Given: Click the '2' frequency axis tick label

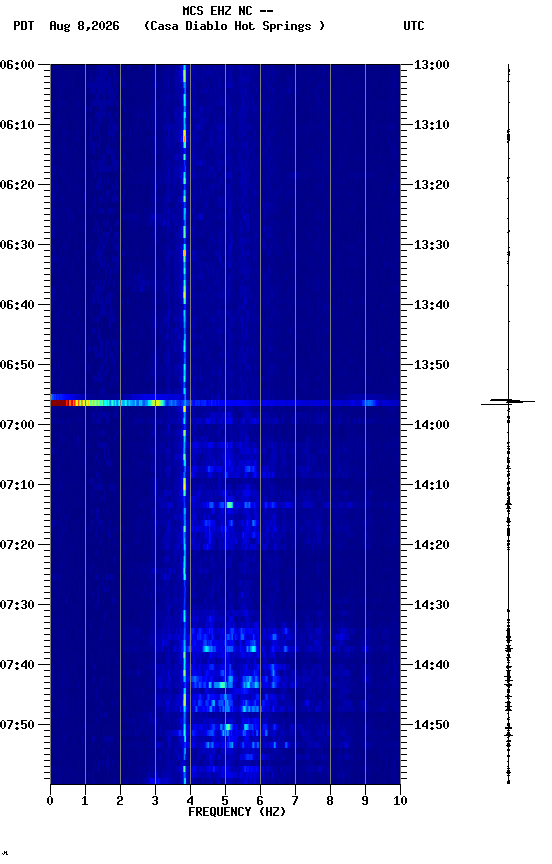Looking at the screenshot, I should pos(120,801).
